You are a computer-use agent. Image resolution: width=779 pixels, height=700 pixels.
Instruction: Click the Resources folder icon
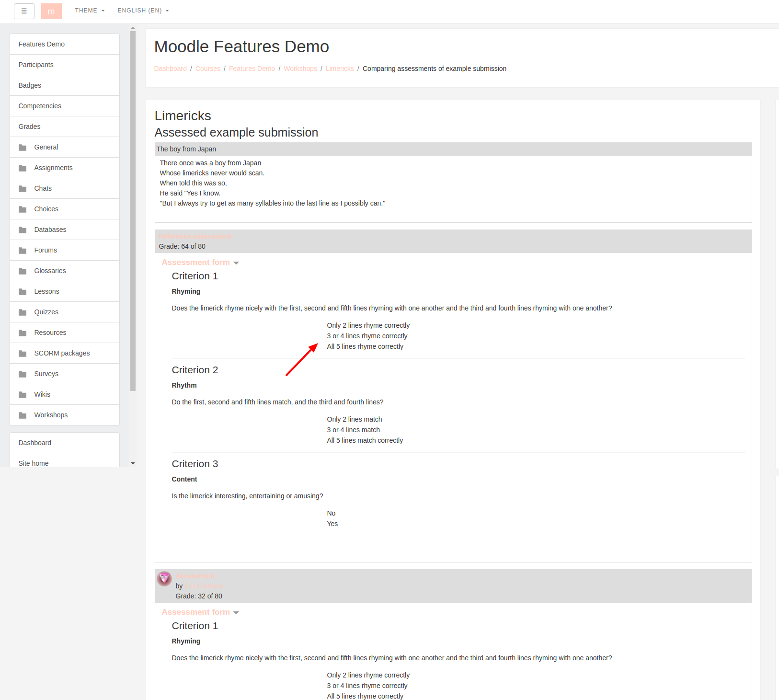(x=23, y=333)
